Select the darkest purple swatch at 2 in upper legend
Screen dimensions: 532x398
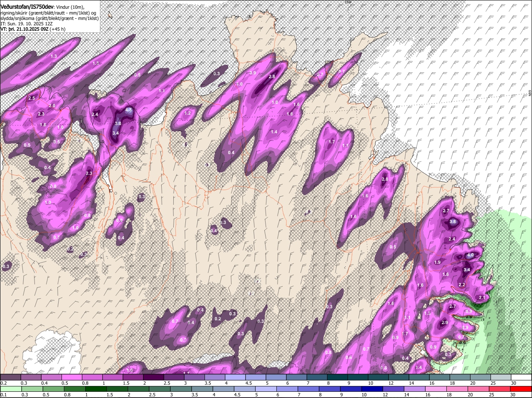click(x=153, y=377)
